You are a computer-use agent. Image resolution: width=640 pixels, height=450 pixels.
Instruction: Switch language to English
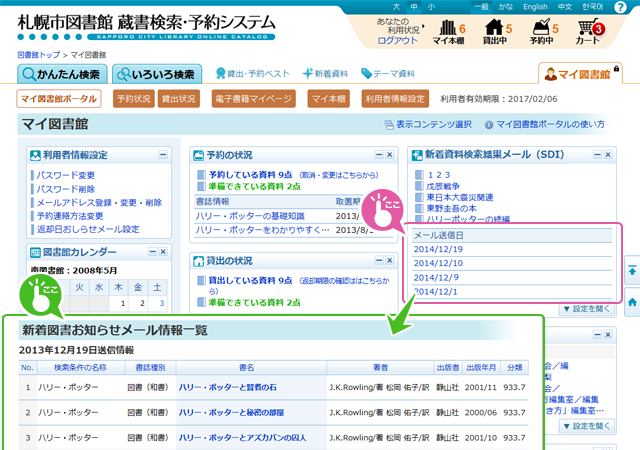[x=535, y=7]
